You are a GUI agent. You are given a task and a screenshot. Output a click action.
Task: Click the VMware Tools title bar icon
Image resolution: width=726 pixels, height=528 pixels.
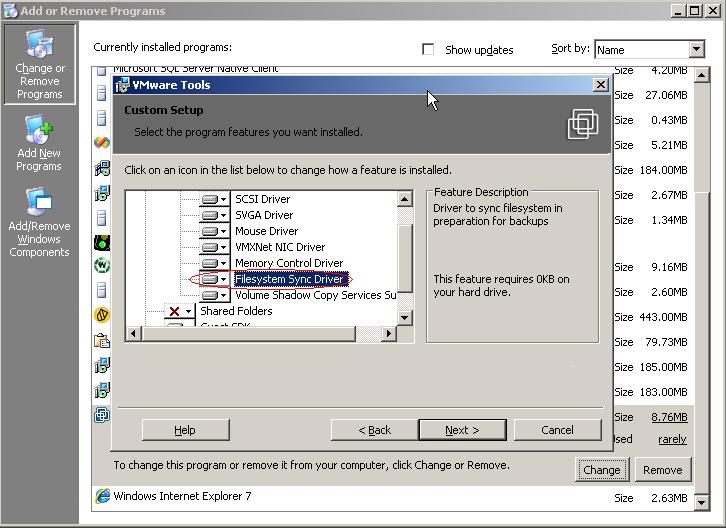coord(122,85)
